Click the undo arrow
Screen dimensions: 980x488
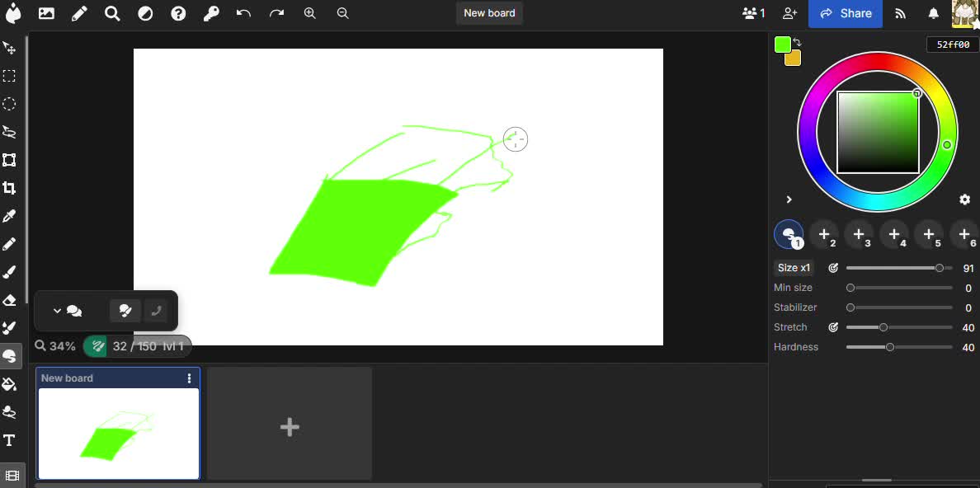[x=243, y=13]
